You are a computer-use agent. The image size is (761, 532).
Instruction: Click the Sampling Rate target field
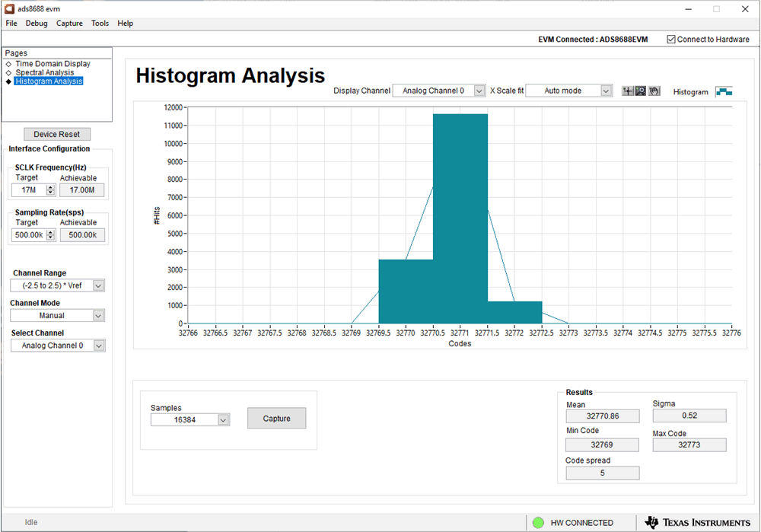point(29,235)
